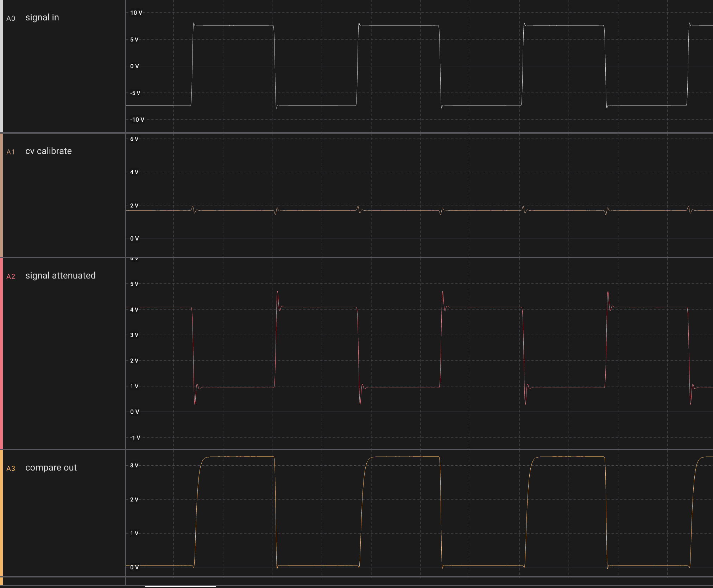Click the 10 V axis label on signal in
This screenshot has width=713, height=588.
click(136, 13)
